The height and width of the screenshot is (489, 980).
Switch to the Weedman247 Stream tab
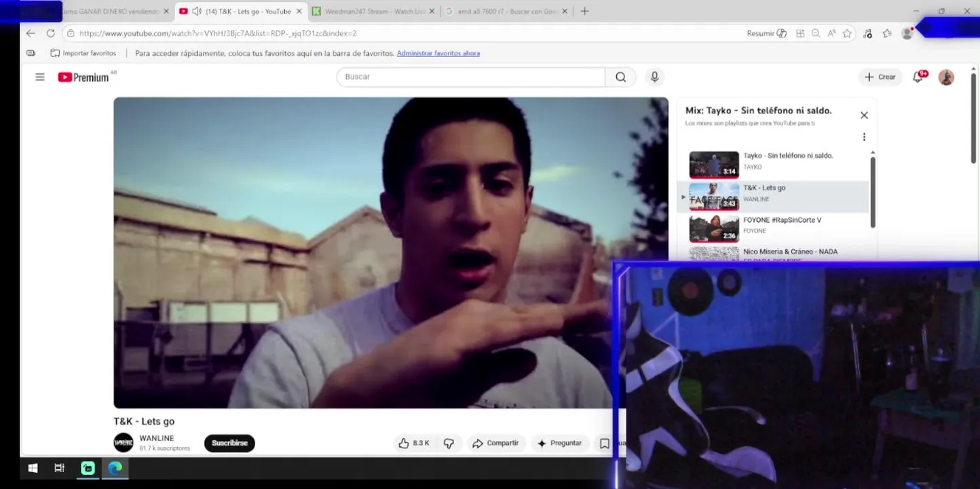(374, 12)
